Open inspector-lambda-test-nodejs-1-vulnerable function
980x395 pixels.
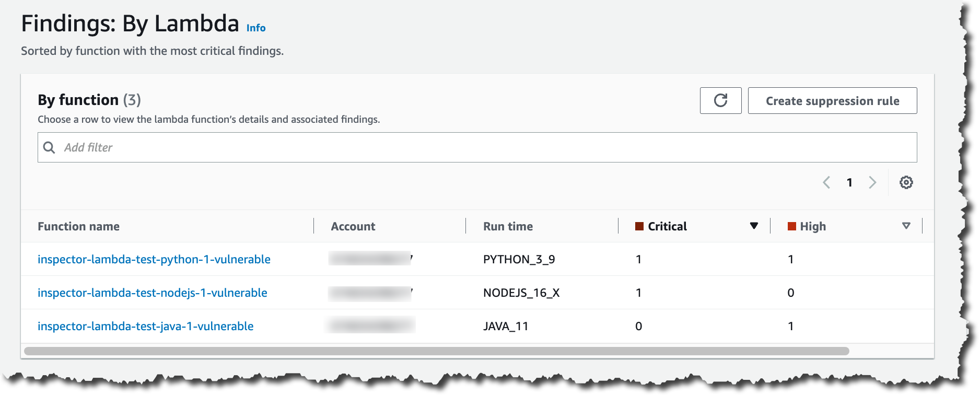pos(153,293)
